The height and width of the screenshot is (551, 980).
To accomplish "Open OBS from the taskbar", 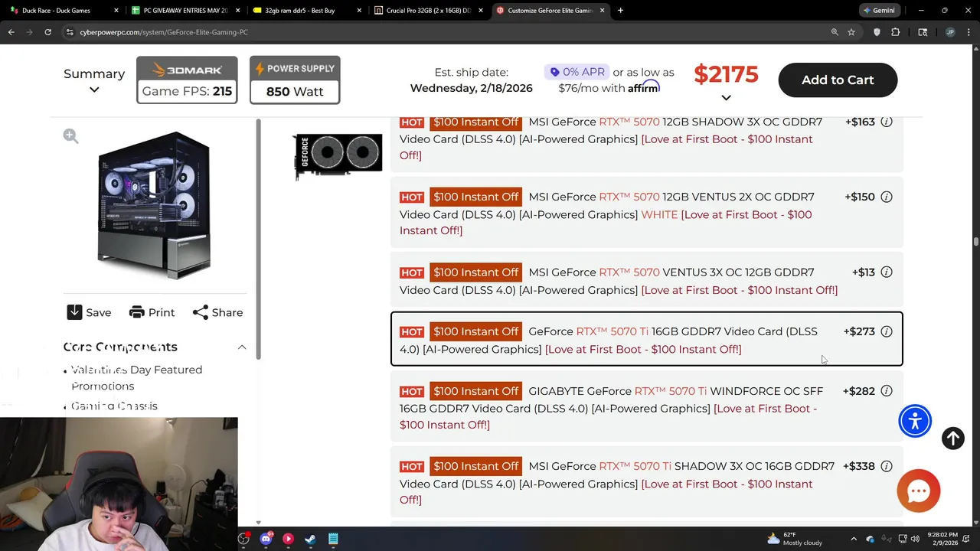I will point(243,539).
